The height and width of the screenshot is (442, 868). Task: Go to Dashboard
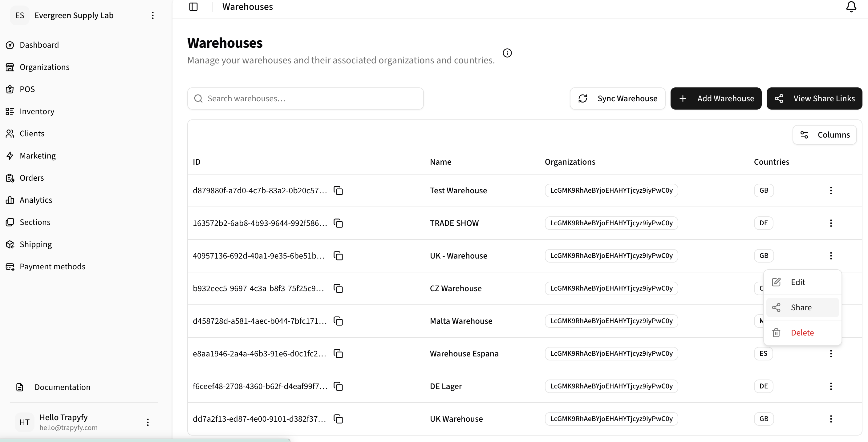(39, 45)
